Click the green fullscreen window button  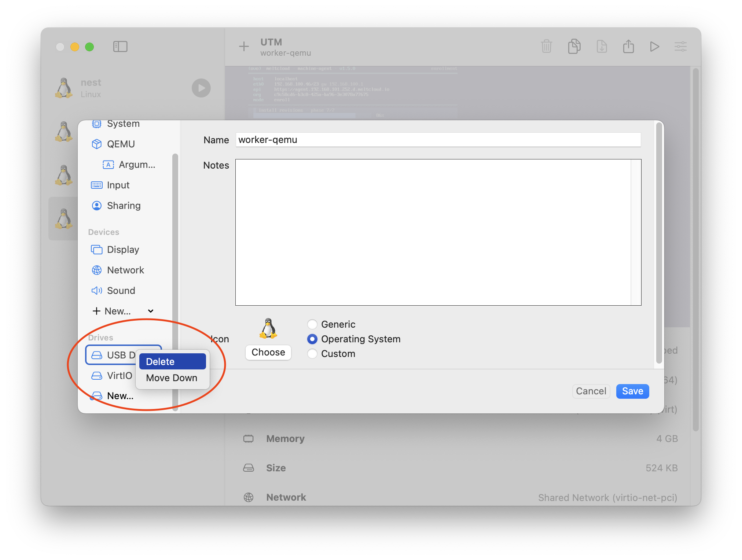click(89, 47)
